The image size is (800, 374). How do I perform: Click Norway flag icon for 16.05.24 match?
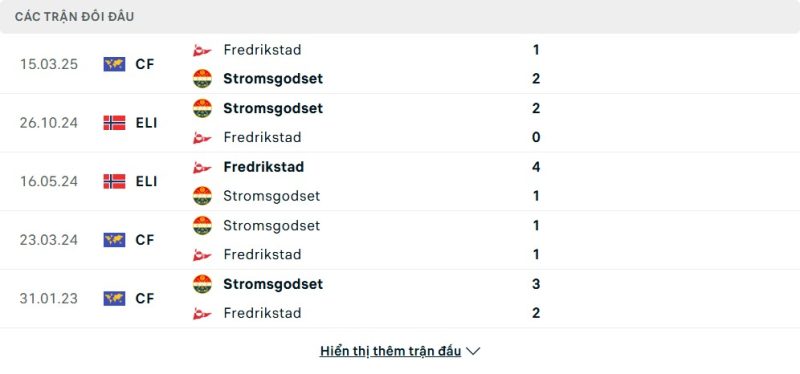click(x=114, y=182)
